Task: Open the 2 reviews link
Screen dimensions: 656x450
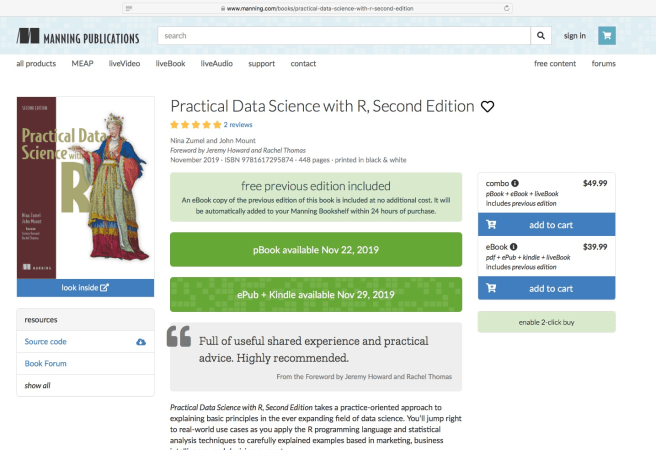Action: [x=238, y=125]
